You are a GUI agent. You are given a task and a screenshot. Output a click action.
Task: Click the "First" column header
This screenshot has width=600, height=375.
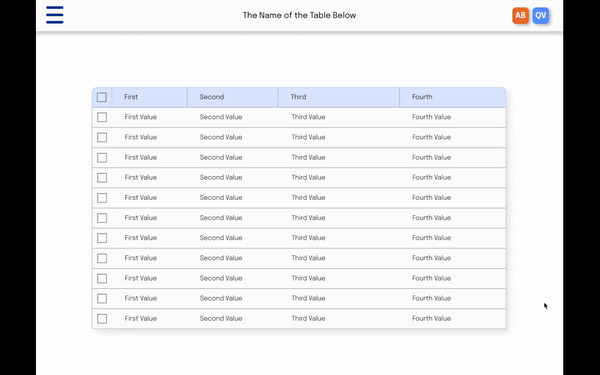coord(149,97)
